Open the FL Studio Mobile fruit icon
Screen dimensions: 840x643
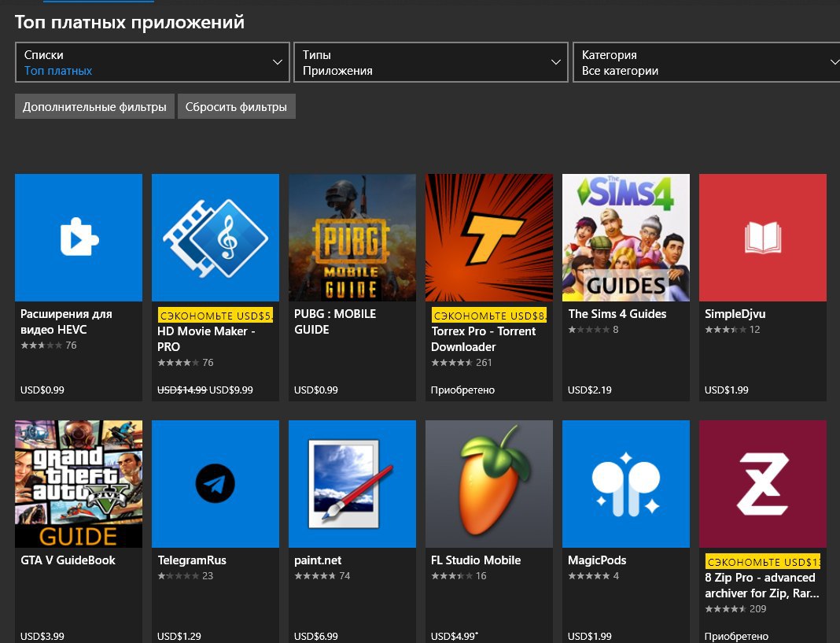coord(489,484)
